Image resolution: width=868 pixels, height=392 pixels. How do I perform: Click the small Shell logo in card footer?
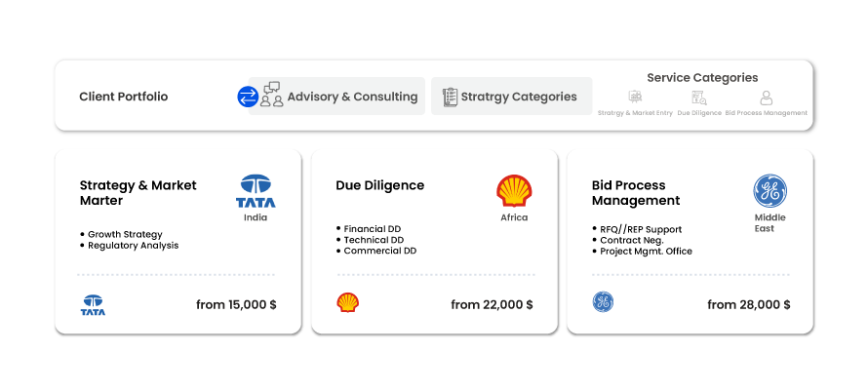[347, 302]
